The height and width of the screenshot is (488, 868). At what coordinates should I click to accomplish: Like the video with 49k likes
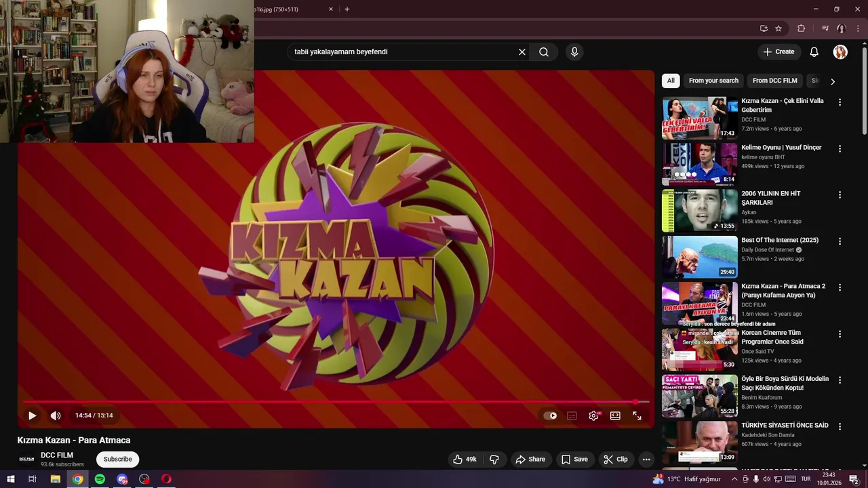(465, 459)
